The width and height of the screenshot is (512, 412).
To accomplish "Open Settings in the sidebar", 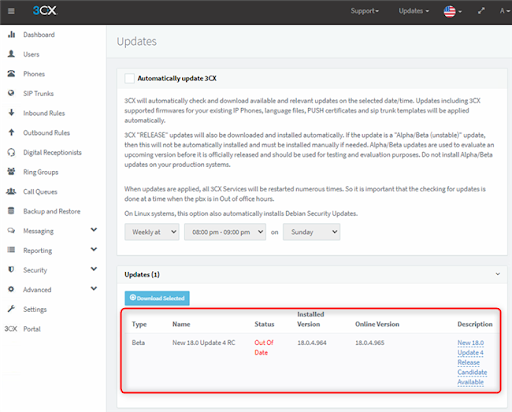I will [35, 309].
